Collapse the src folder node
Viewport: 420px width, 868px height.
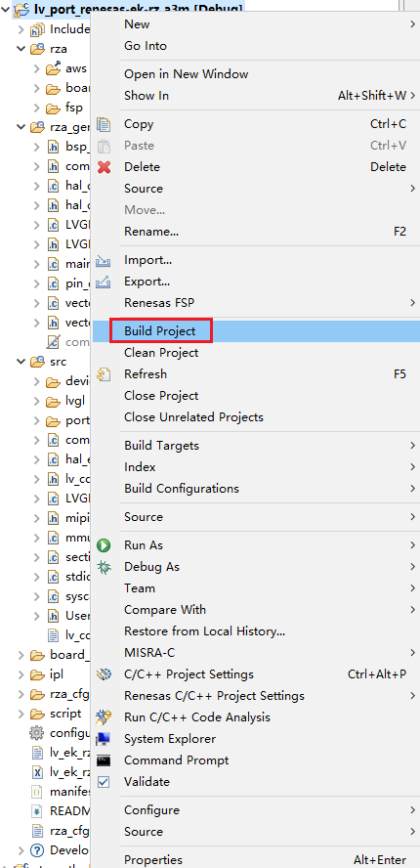click(x=21, y=362)
